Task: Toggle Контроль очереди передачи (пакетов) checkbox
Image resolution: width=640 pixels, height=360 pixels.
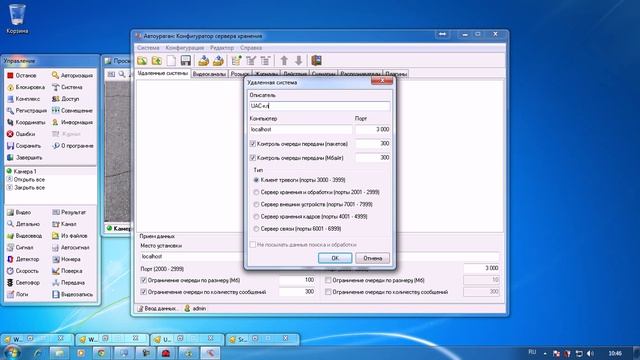Action: (253, 144)
